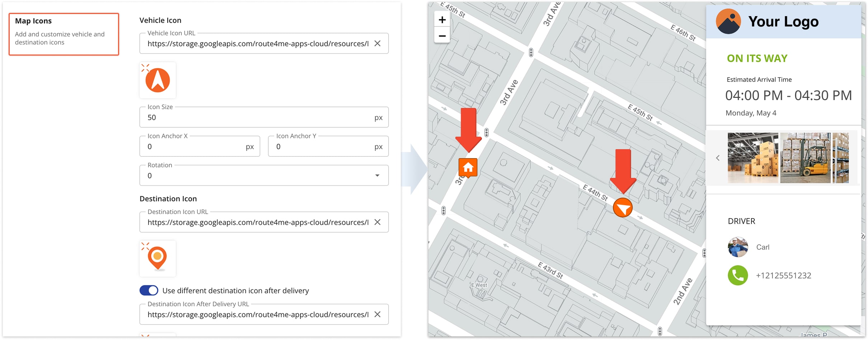Click the Icon Anchor X field

click(200, 146)
